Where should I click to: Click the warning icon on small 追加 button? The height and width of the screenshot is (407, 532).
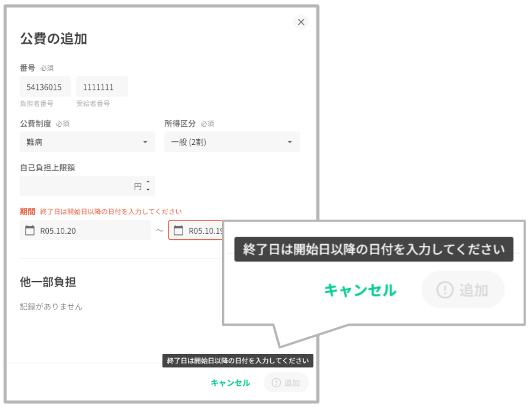click(x=276, y=383)
